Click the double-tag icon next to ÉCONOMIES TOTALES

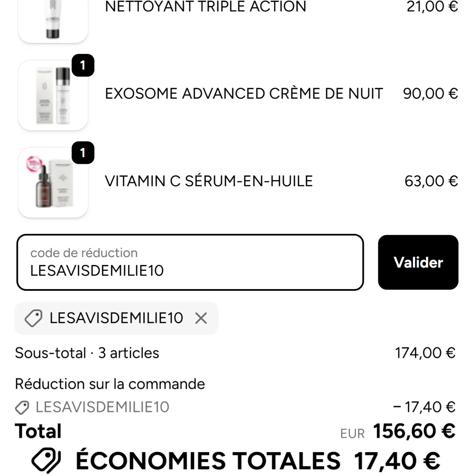pyautogui.click(x=46, y=459)
